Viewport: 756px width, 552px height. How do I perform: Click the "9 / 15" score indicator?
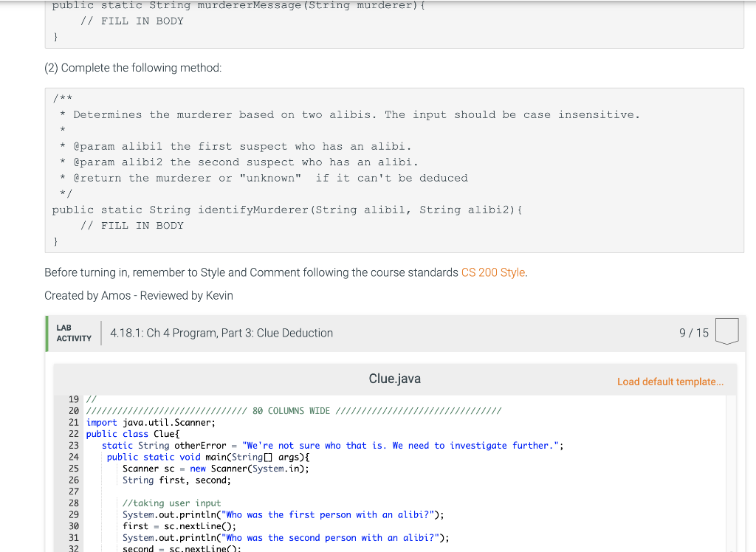coord(693,332)
